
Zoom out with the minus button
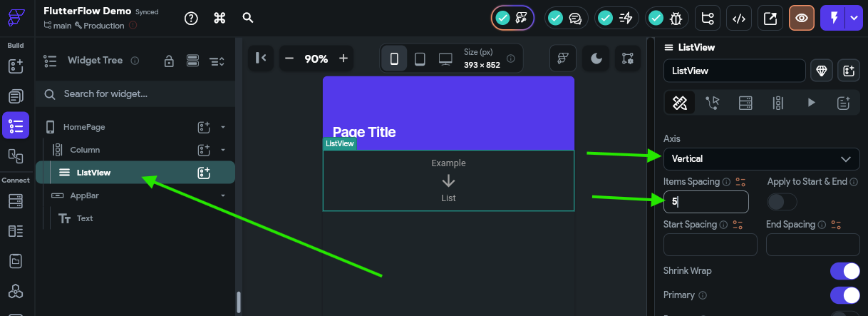tap(289, 58)
